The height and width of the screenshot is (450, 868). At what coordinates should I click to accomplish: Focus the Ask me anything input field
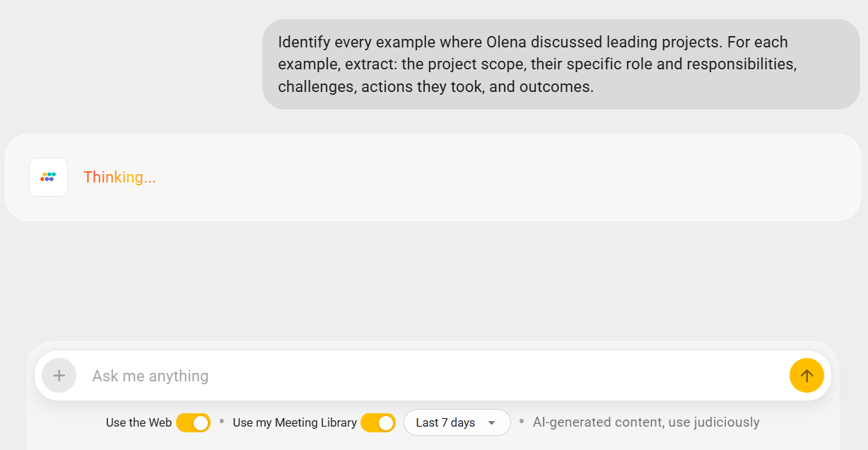coord(424,376)
